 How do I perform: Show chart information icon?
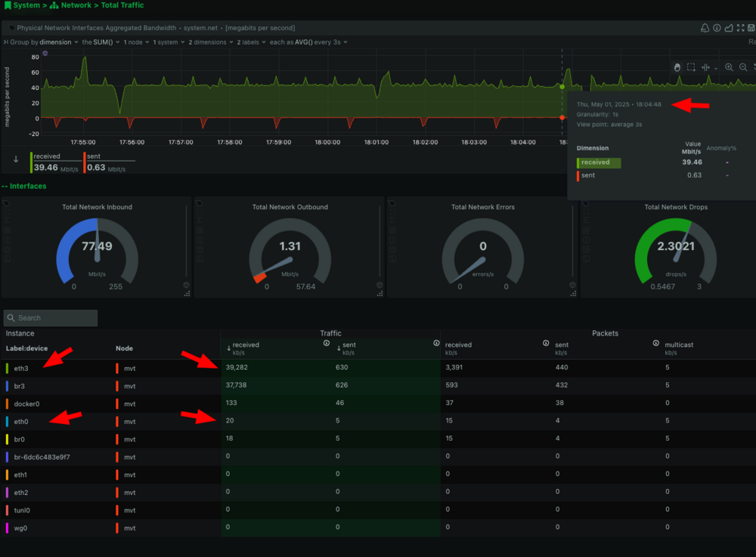point(717,28)
